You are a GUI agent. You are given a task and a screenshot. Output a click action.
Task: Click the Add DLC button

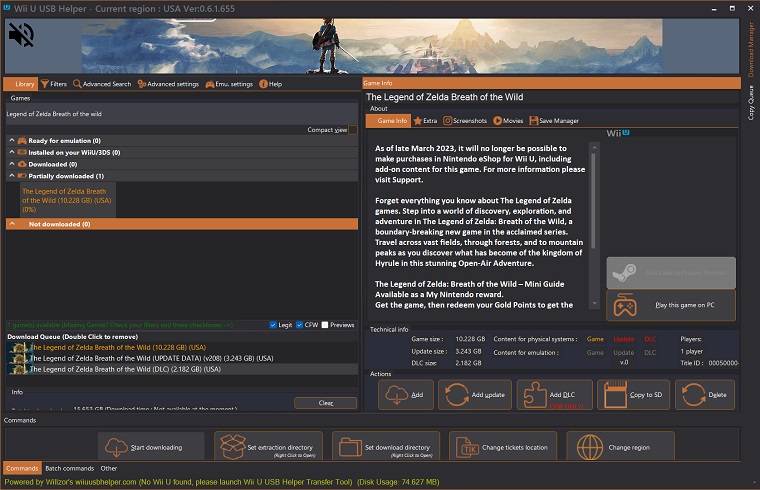[554, 395]
